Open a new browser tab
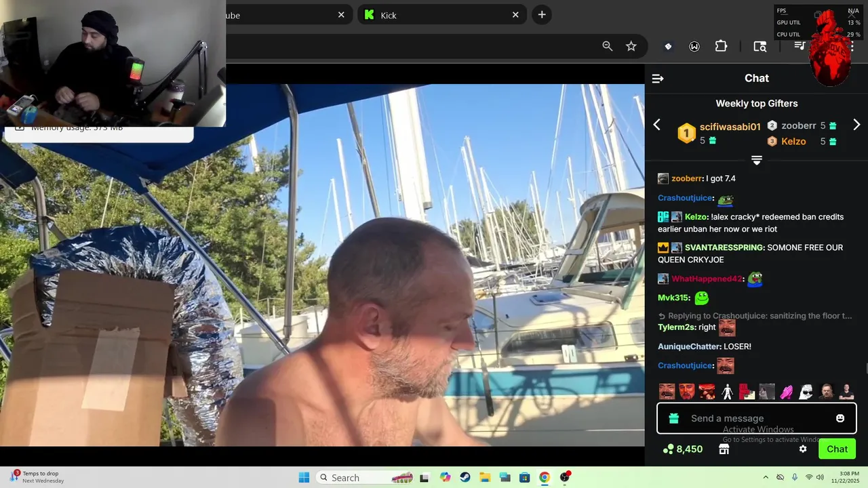This screenshot has width=868, height=488. pyautogui.click(x=541, y=14)
